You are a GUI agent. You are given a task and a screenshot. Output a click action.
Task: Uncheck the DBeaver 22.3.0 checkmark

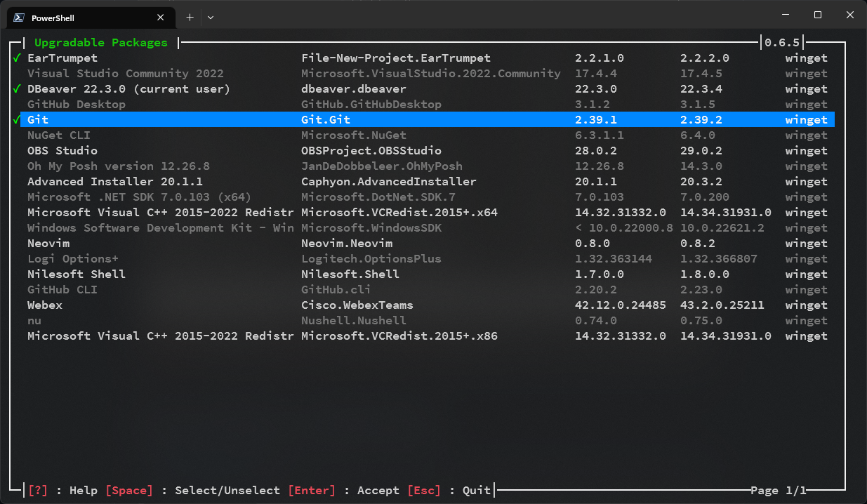tap(17, 89)
